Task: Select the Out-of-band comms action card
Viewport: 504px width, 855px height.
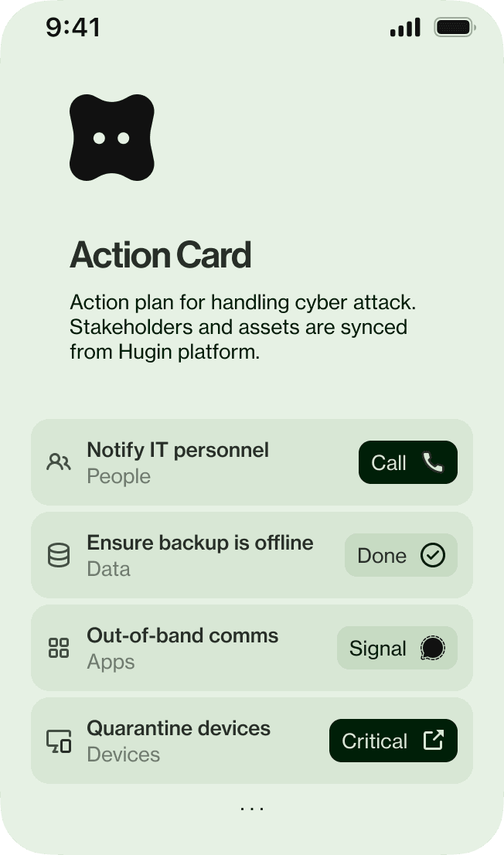Action: (x=193, y=648)
